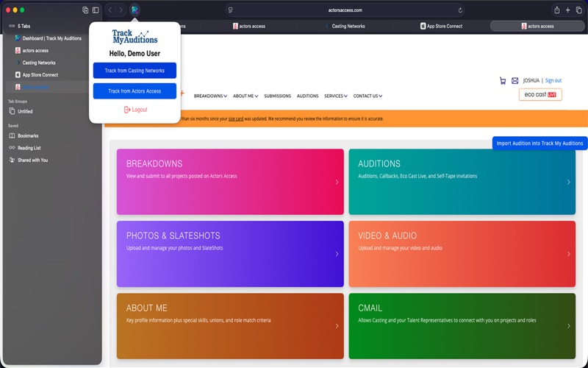Viewport: 588px width, 368px height.
Task: Open AUDITIONS in the navigation bar
Action: (x=307, y=96)
